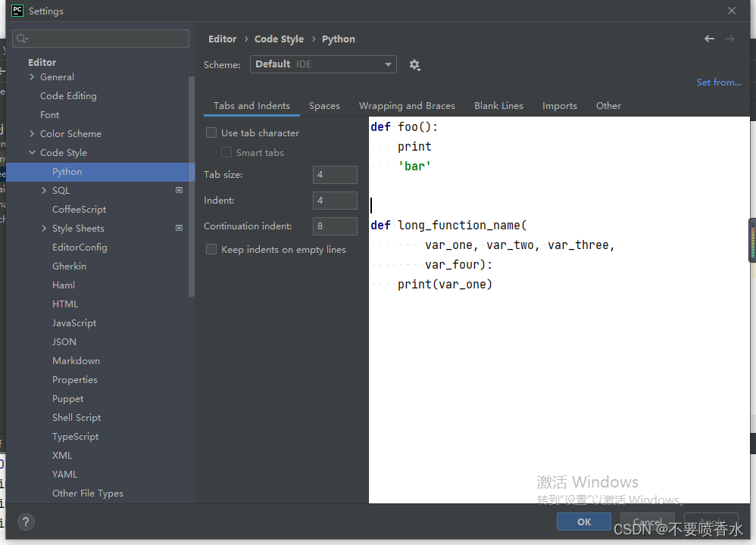The width and height of the screenshot is (756, 545).
Task: Select EditorConfig code style
Action: pos(80,248)
